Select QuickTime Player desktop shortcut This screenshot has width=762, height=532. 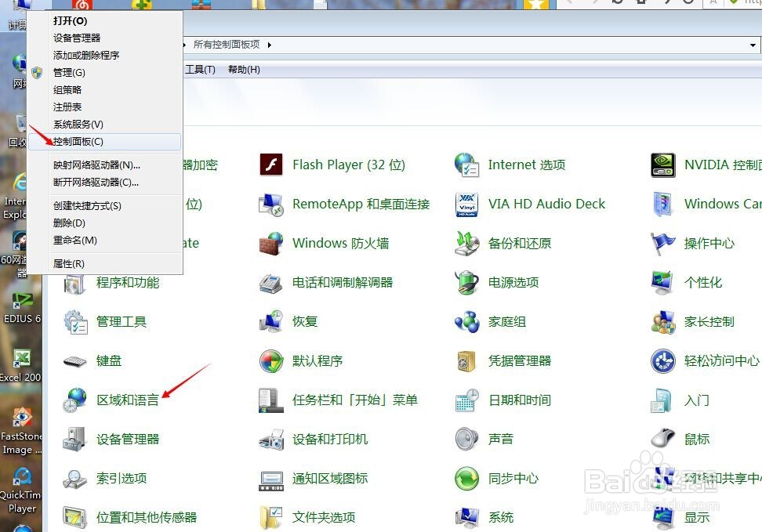21,490
